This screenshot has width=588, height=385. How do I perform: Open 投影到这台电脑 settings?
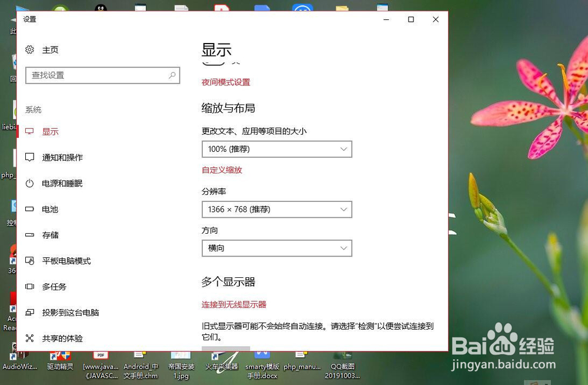click(x=69, y=313)
